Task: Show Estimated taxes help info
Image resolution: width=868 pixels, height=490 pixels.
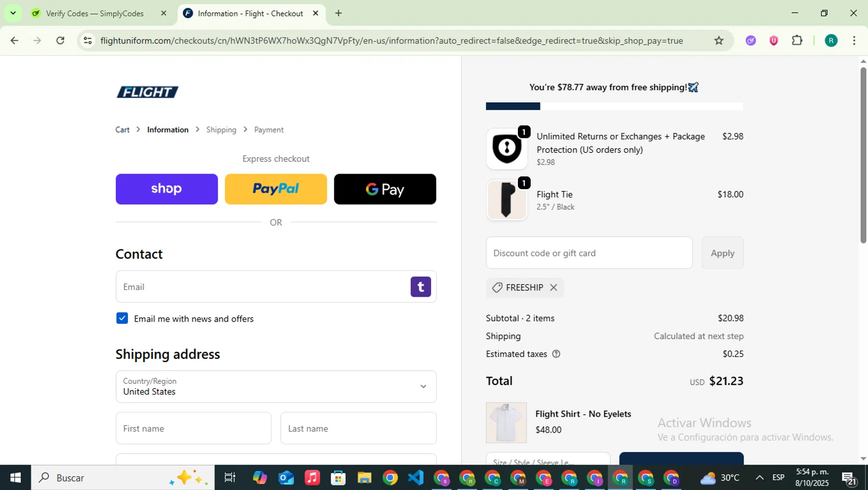Action: [556, 354]
